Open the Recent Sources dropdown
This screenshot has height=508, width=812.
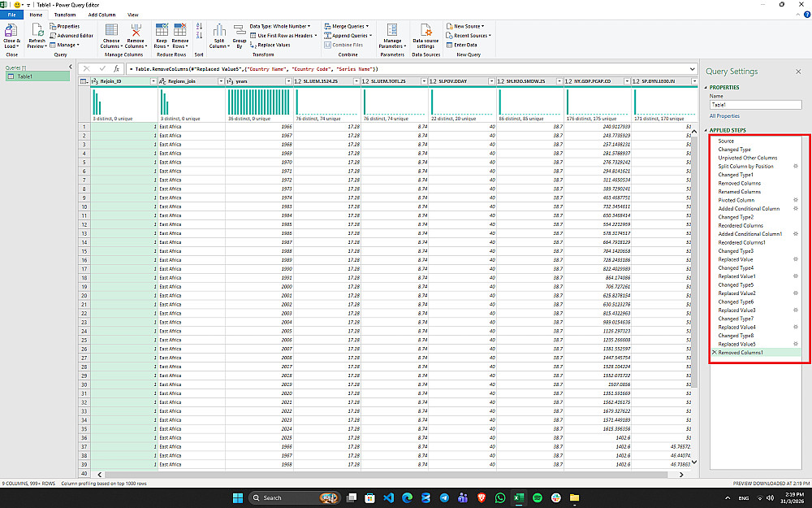tap(469, 36)
